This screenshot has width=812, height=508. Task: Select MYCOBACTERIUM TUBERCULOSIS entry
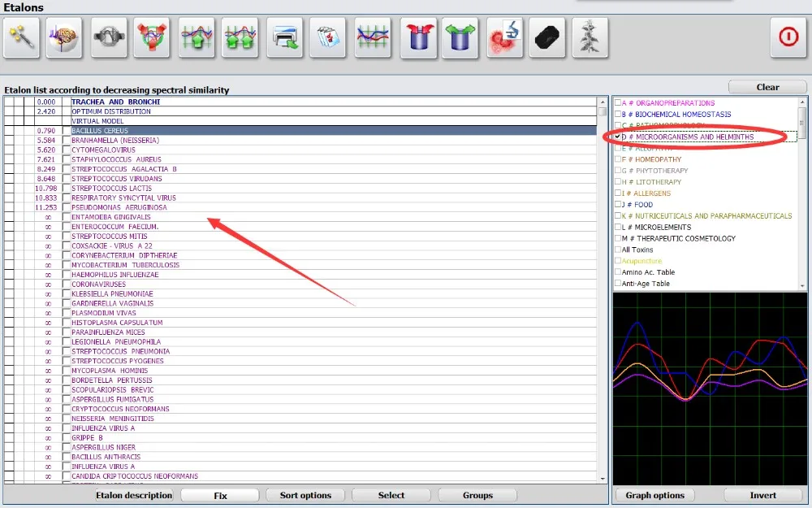pos(125,265)
